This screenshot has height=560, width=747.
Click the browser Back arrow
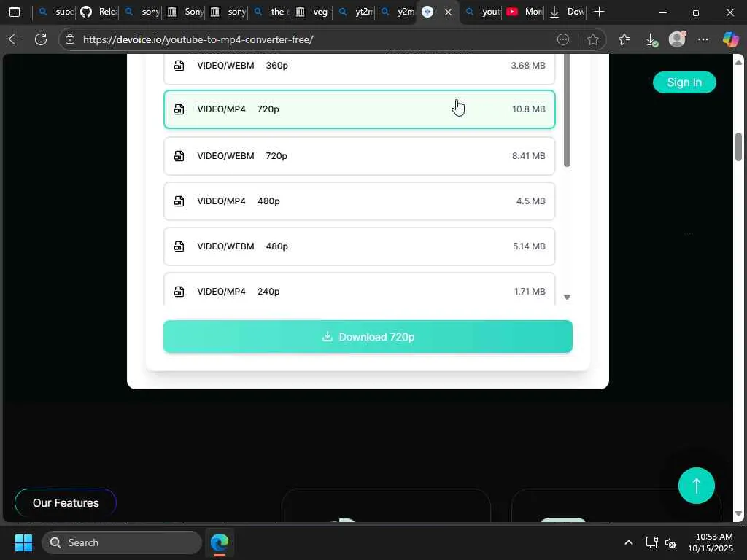[x=15, y=39]
